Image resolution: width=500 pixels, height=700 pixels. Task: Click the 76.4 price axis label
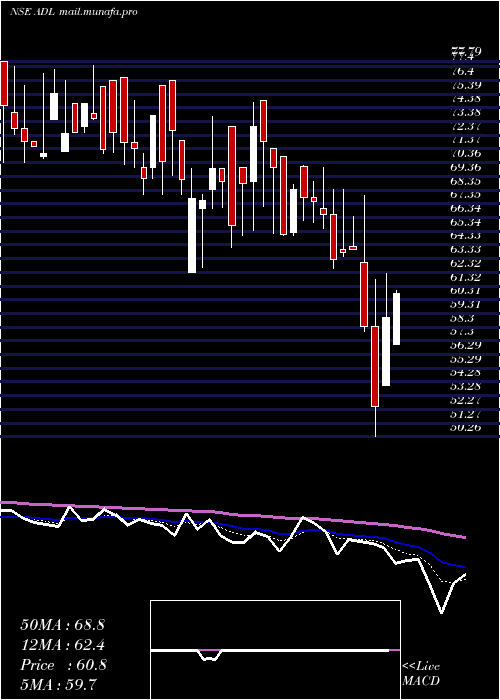pos(462,71)
